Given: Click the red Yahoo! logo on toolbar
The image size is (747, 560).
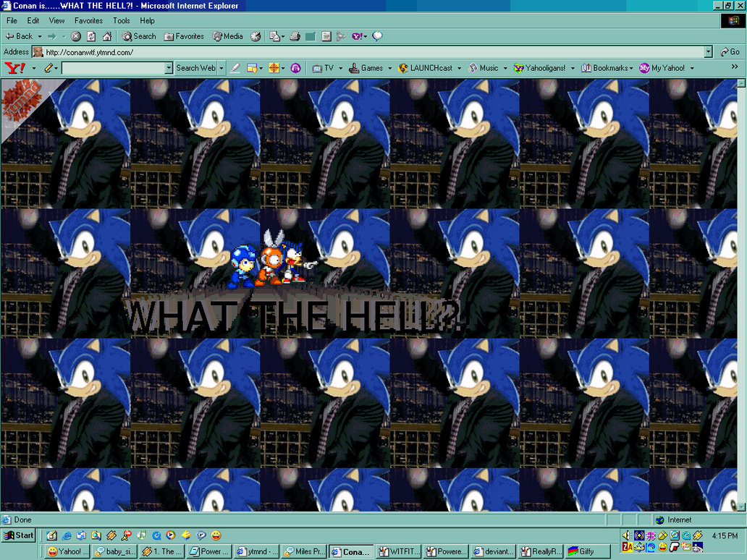Looking at the screenshot, I should 14,68.
